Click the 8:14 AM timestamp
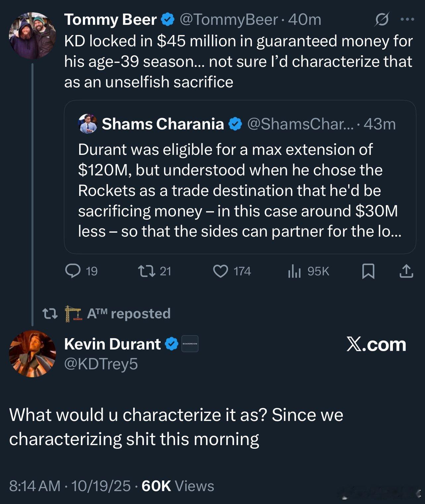 coord(35,486)
